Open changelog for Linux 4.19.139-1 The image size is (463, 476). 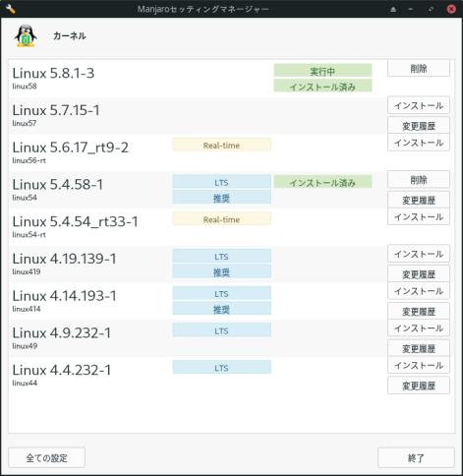pos(419,274)
